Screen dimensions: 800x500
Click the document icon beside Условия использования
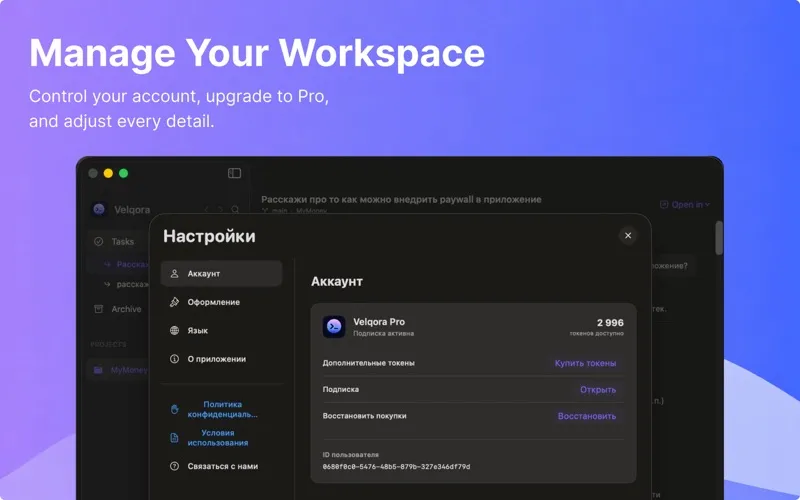pyautogui.click(x=174, y=438)
